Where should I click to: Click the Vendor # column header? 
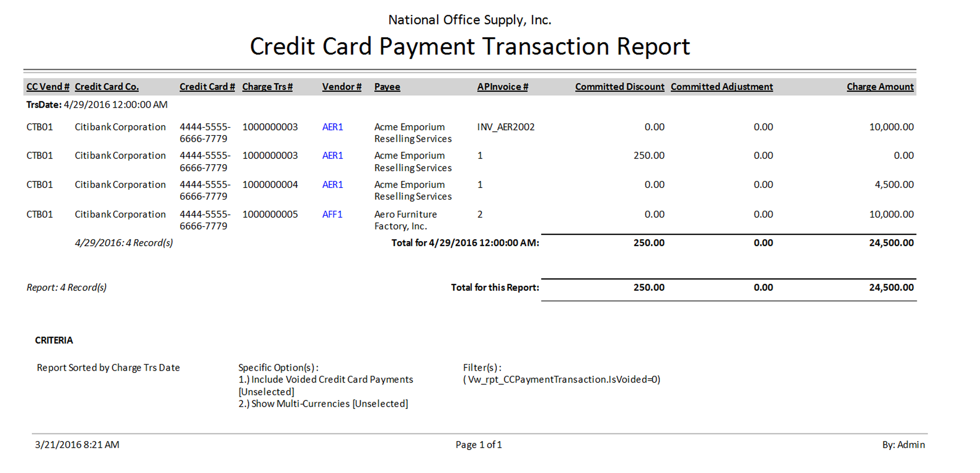pyautogui.click(x=342, y=87)
